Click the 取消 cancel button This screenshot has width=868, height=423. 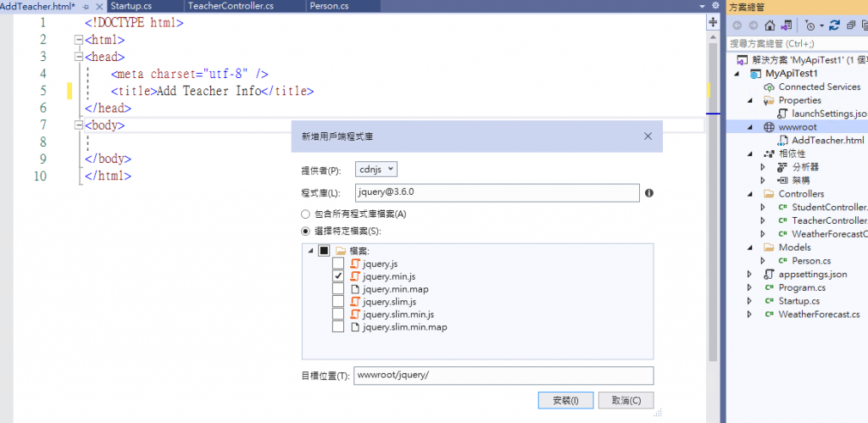tap(626, 401)
